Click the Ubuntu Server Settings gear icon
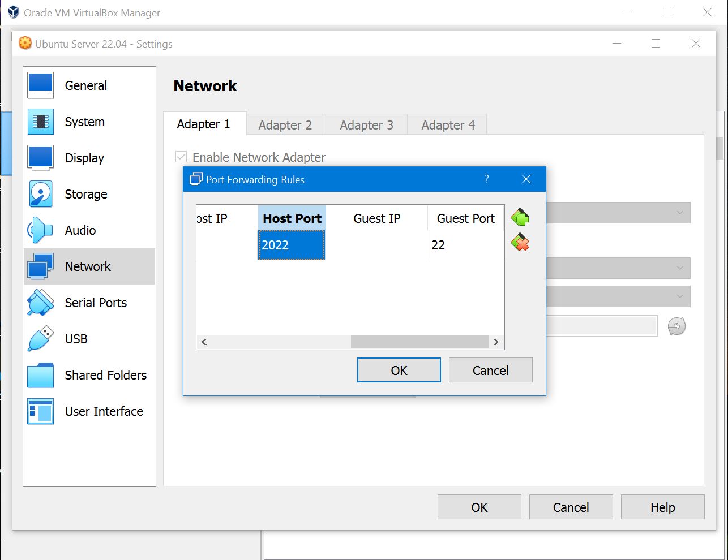 (x=25, y=43)
